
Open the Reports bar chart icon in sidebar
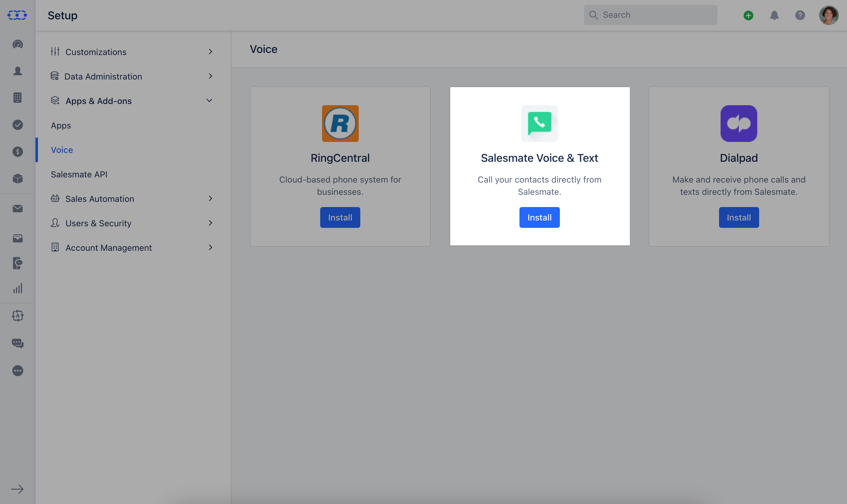coord(18,288)
